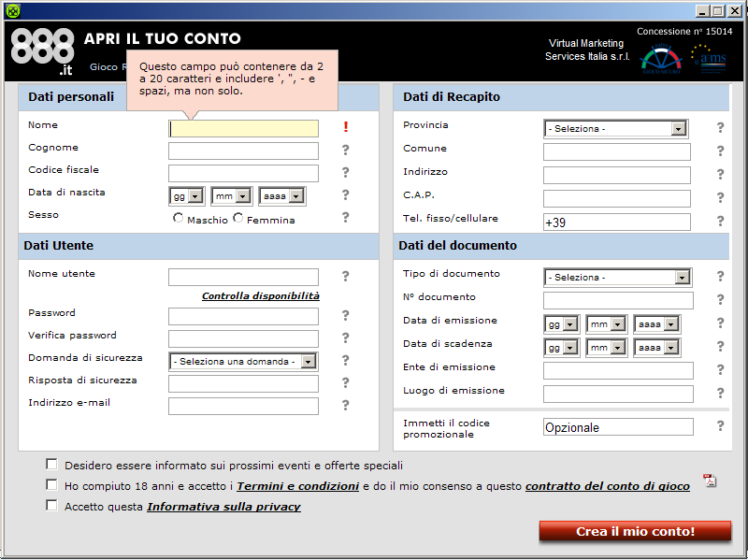Open help for Tel. fisso/cellulare
Viewport: 748px width, 560px height.
(720, 221)
